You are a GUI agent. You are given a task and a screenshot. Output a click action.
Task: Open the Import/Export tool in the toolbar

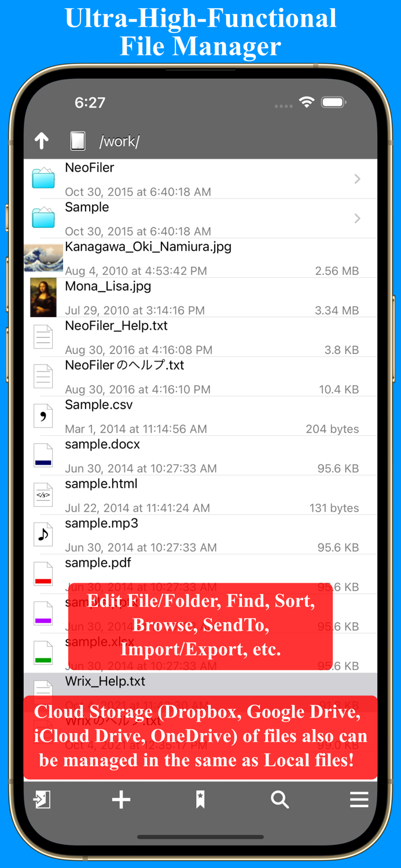(x=41, y=800)
